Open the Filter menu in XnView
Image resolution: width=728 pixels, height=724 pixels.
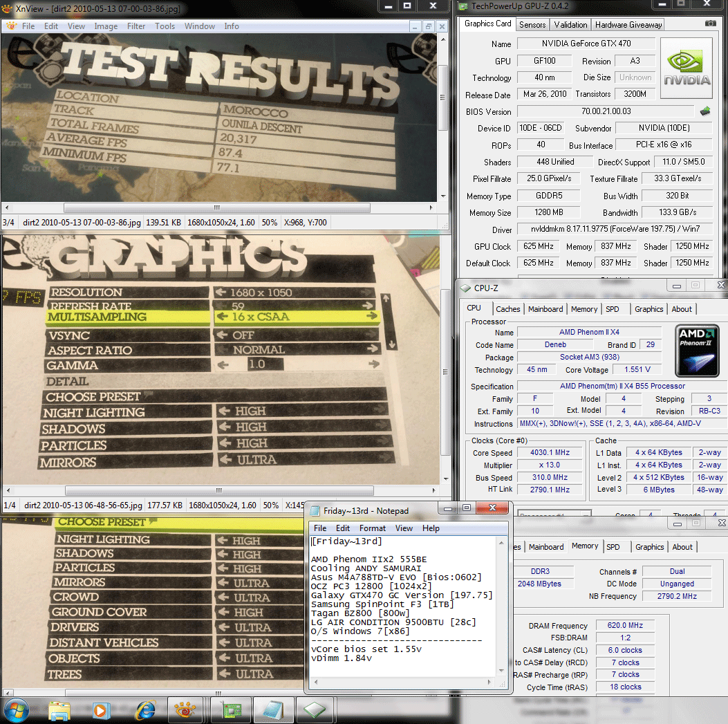[136, 26]
